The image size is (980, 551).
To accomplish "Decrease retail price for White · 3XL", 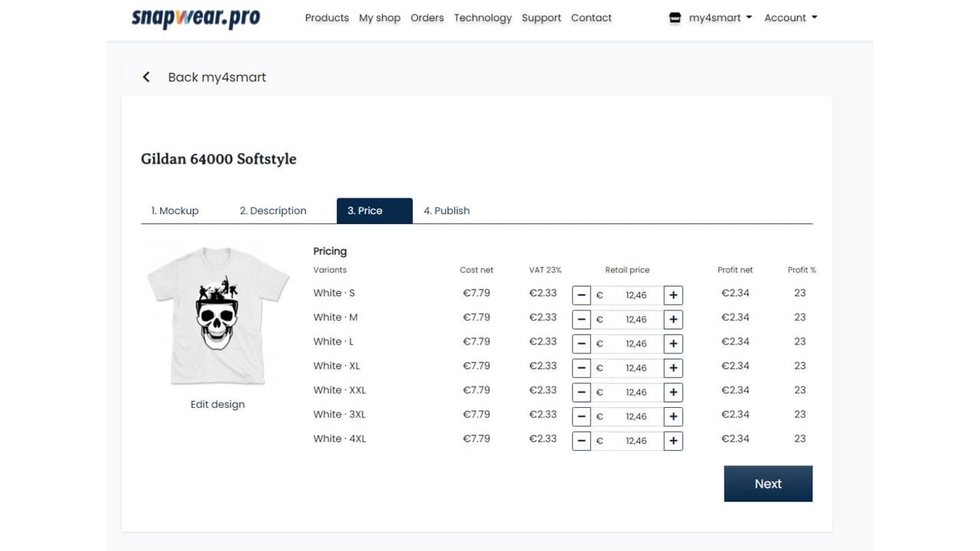I will [582, 417].
